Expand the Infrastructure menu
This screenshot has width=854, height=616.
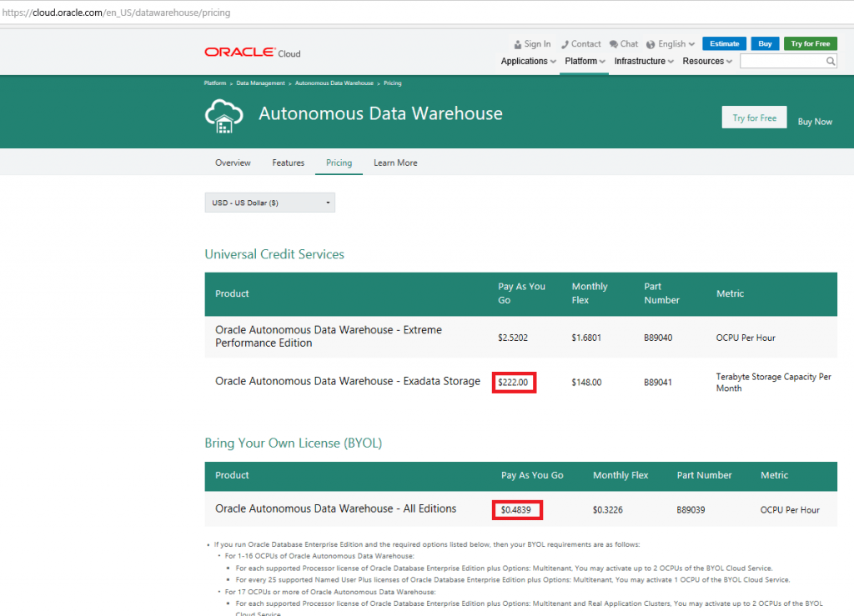(x=644, y=61)
